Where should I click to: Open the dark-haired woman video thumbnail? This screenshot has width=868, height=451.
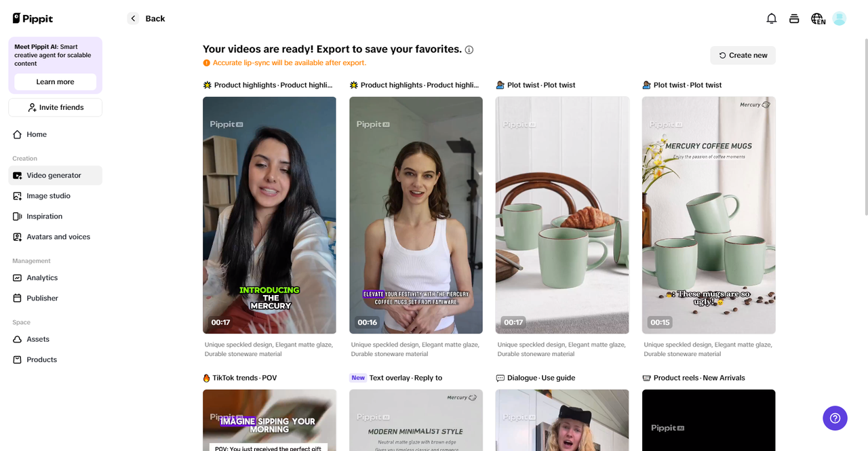click(269, 215)
